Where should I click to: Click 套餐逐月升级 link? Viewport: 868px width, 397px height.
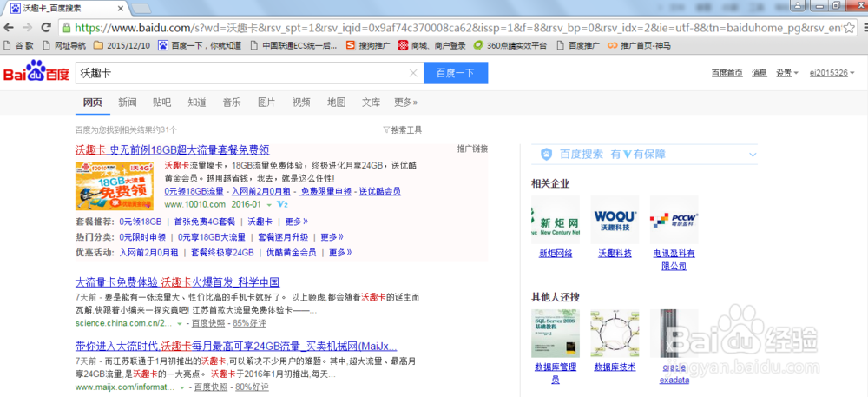[283, 237]
